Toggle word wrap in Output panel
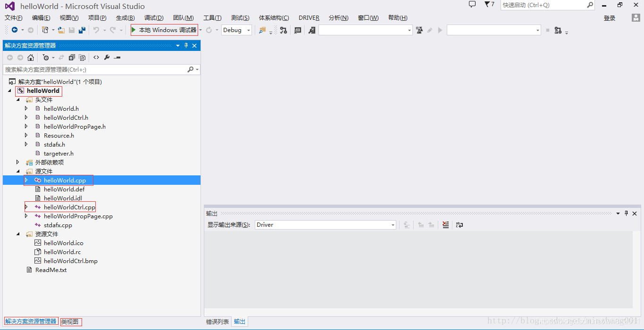 [x=460, y=225]
